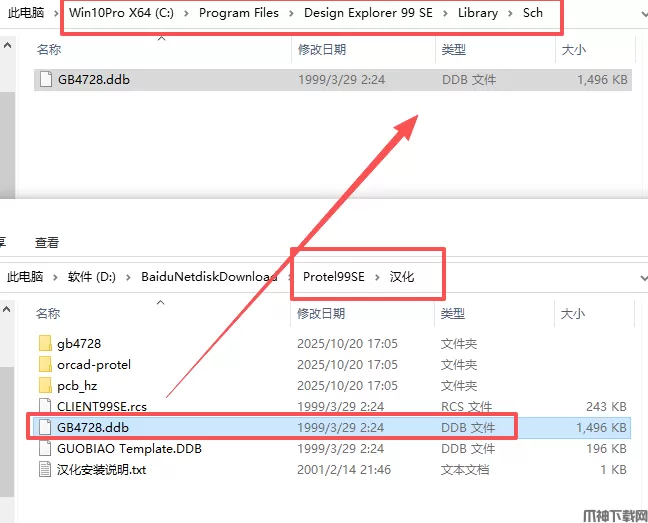Go to Win10Pro X64 (C:) breadcrumb
The width and height of the screenshot is (648, 523).
122,13
